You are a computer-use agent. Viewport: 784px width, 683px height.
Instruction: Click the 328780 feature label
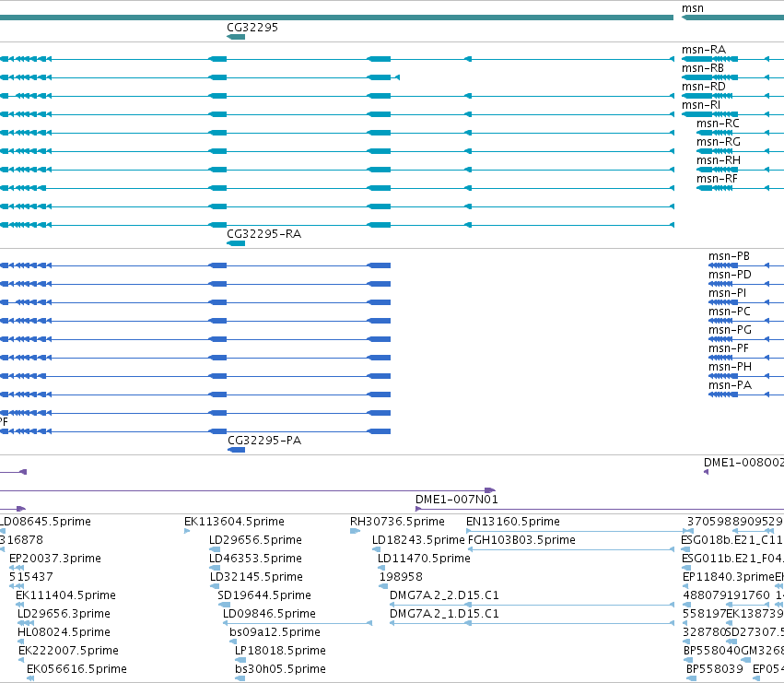tap(704, 632)
